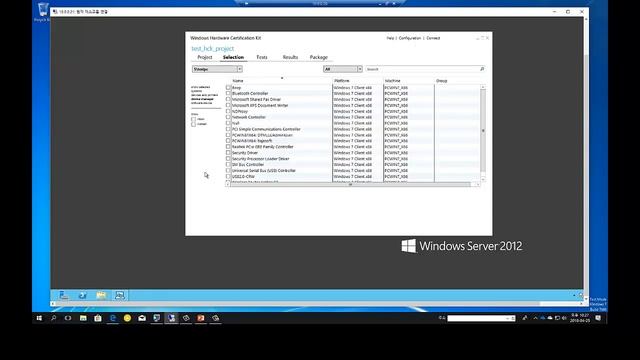Open Edge browser from host taskbar
Image resolution: width=640 pixels, height=360 pixels.
113,318
